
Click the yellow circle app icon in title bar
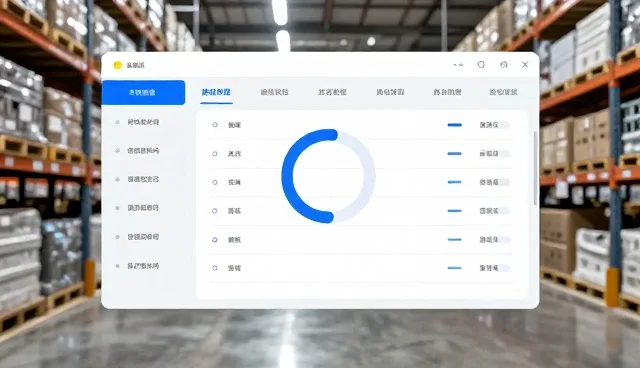click(118, 65)
